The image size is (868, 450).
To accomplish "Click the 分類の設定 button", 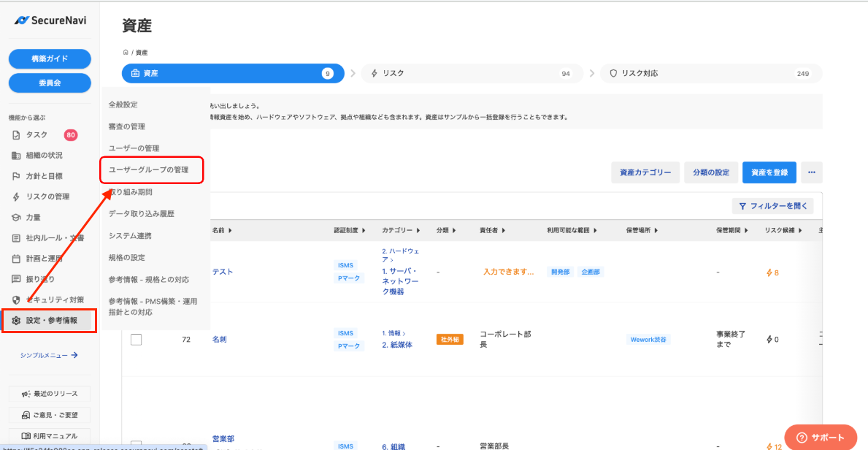I will click(711, 172).
